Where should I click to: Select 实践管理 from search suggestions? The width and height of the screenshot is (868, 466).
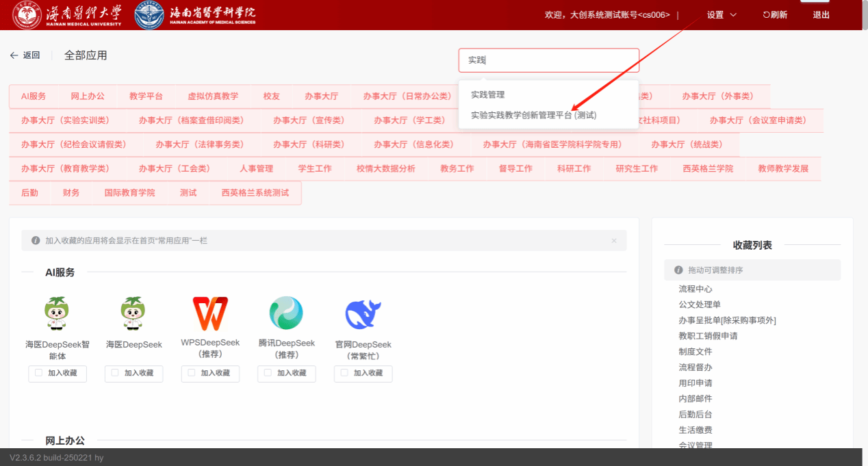[487, 94]
